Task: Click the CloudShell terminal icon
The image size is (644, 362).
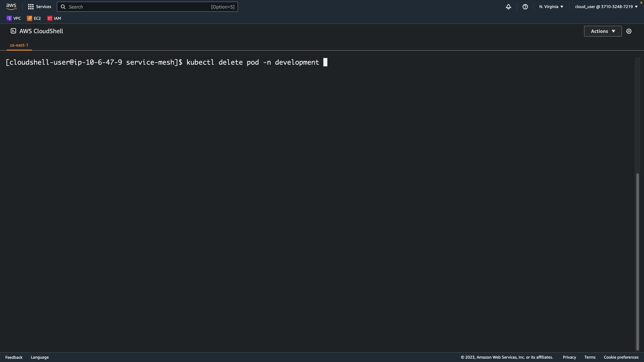Action: 13,31
